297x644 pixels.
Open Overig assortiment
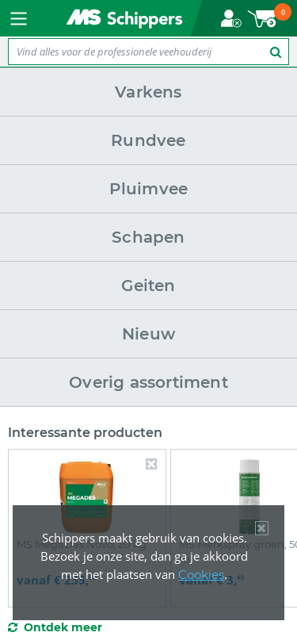click(149, 383)
